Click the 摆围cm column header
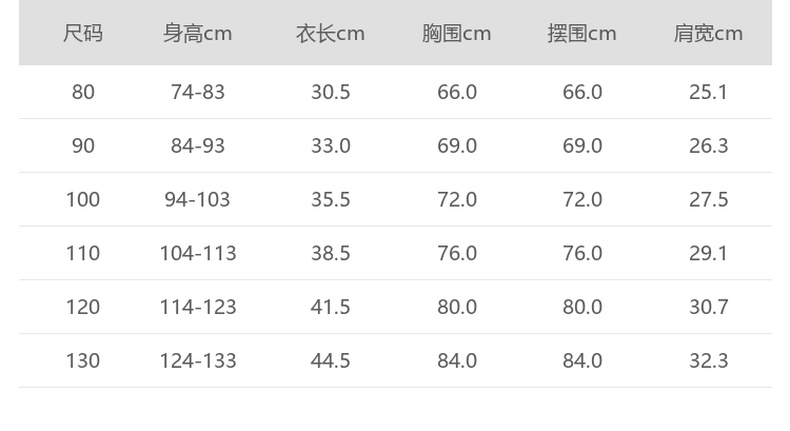Viewport: 790px width, 431px height. [582, 34]
